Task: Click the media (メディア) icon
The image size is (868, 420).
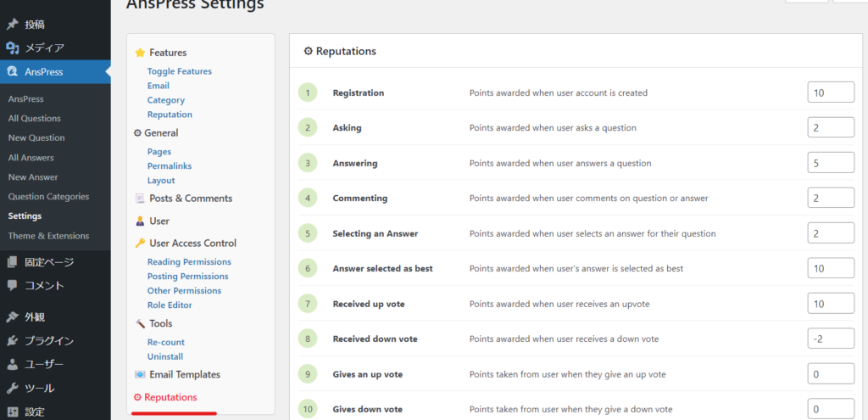Action: 13,48
